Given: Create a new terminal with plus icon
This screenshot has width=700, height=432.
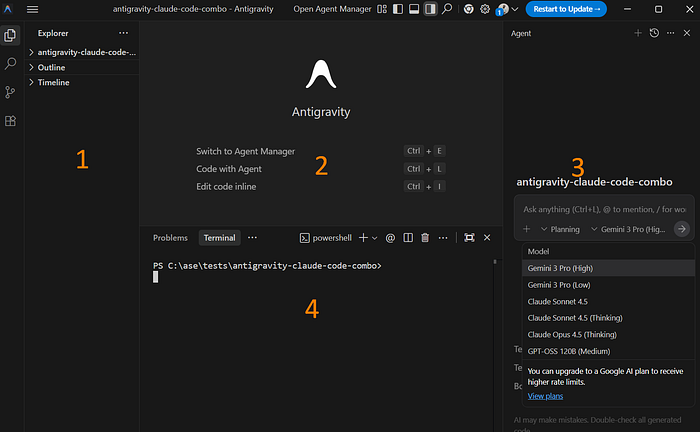Looking at the screenshot, I should 363,238.
